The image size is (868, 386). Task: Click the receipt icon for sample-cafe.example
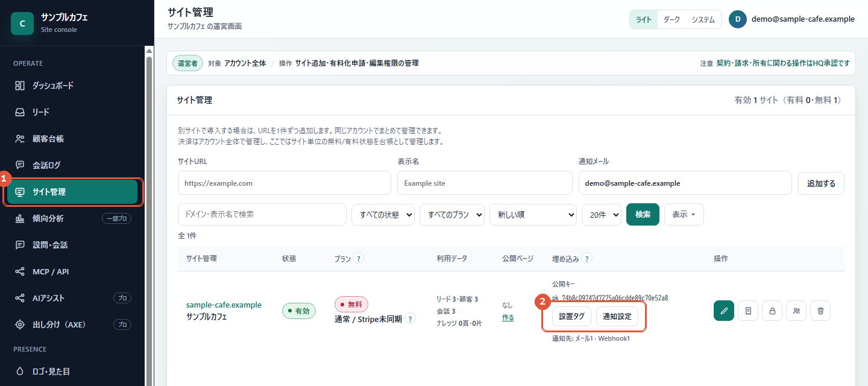(748, 311)
